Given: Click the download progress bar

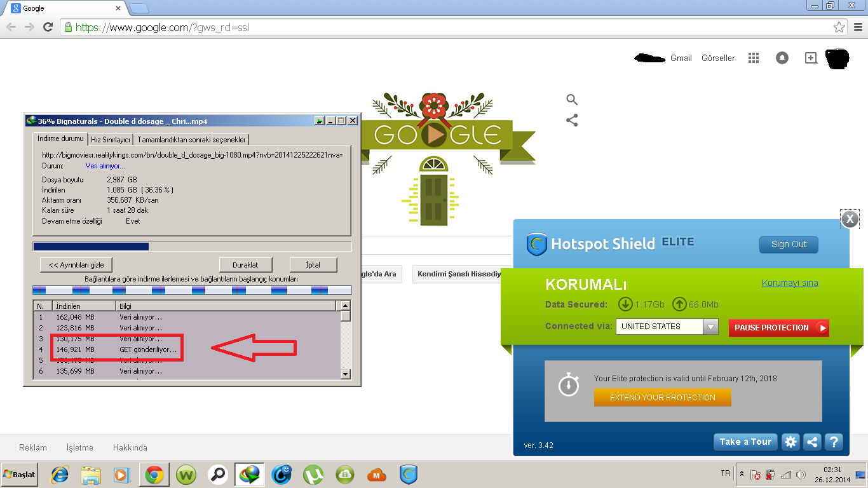Looking at the screenshot, I should (192, 247).
